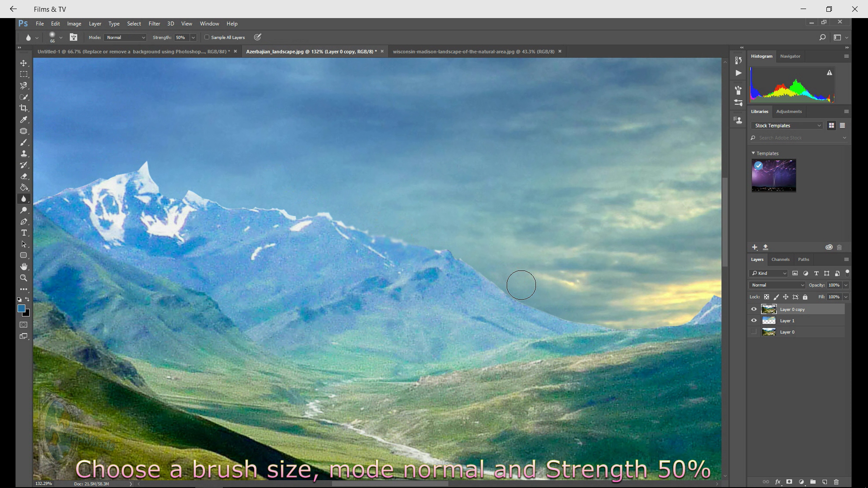
Task: Select the Quick Selection tool
Action: pos(24,97)
